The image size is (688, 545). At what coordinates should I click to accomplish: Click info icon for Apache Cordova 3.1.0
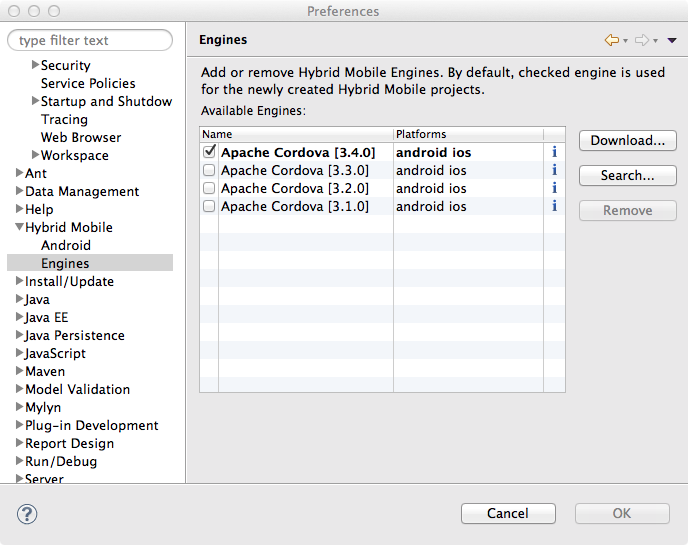tap(554, 207)
